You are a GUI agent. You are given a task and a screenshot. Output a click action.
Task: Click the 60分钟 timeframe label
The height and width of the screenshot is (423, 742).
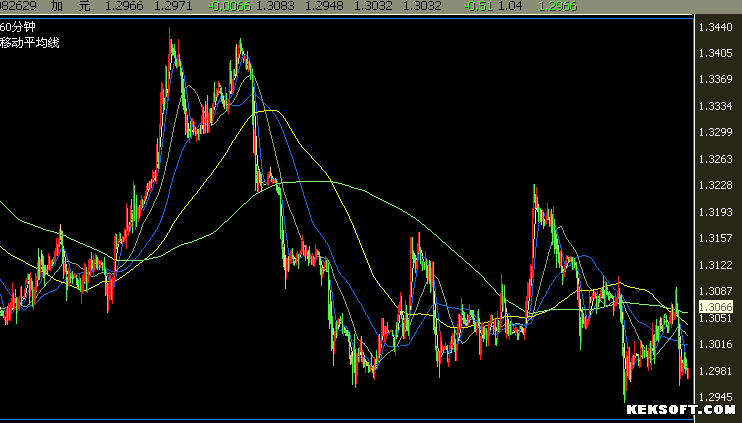(18, 26)
